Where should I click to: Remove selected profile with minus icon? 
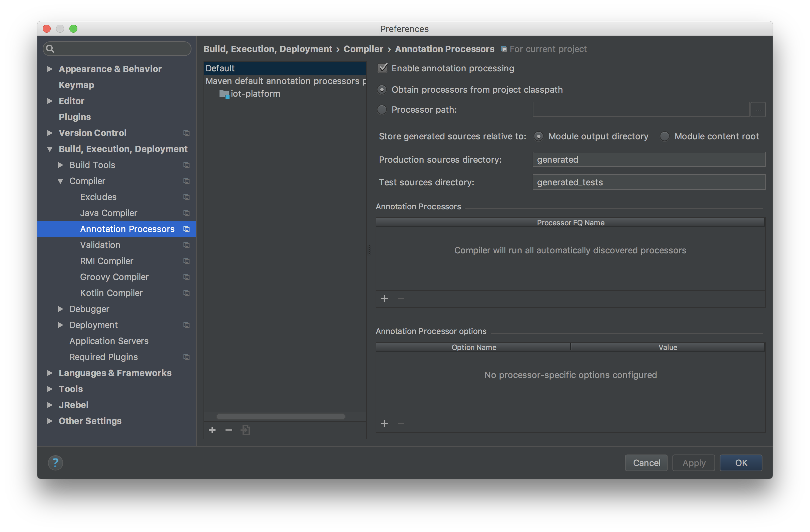tap(229, 430)
